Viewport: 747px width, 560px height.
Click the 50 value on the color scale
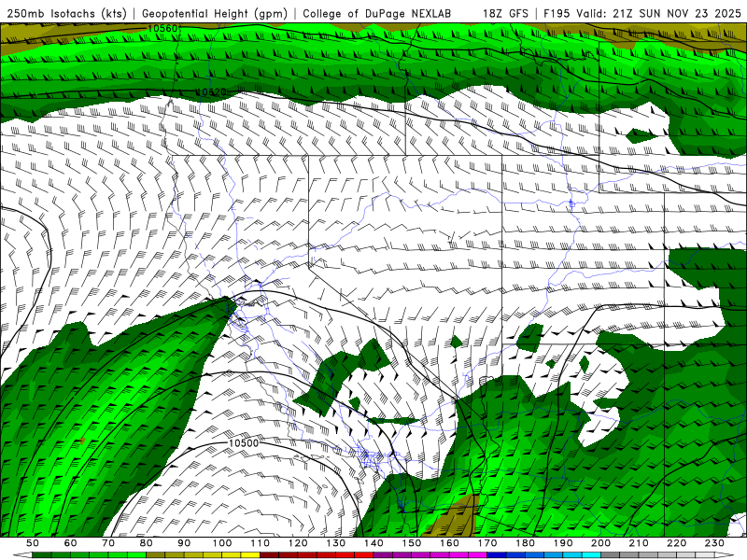click(x=33, y=543)
